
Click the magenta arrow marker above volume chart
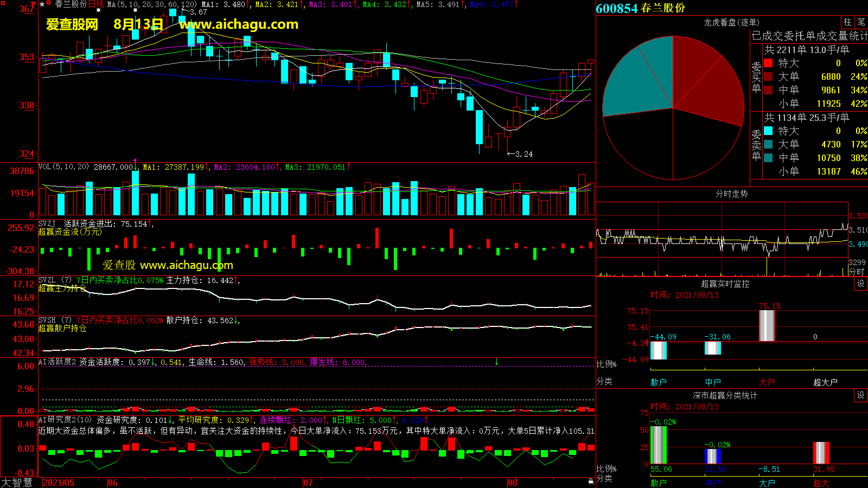pyautogui.click(x=135, y=161)
